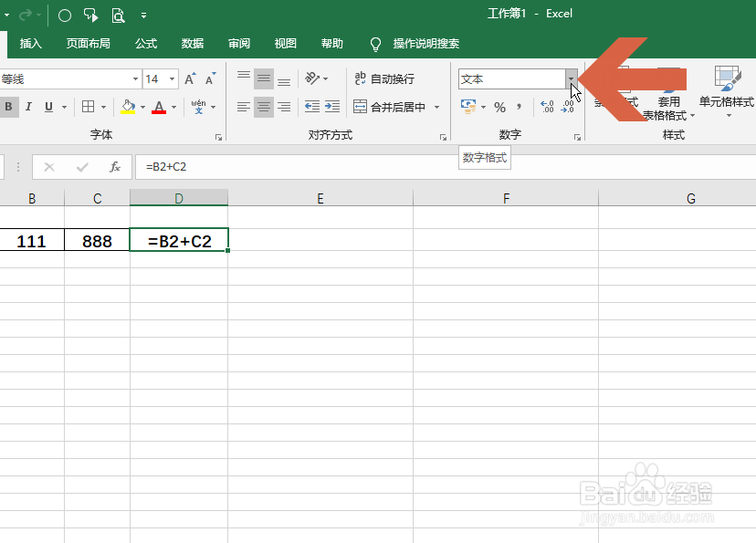Click 合并后居中 merge button
Viewport: 756px width, 543px height.
click(389, 107)
